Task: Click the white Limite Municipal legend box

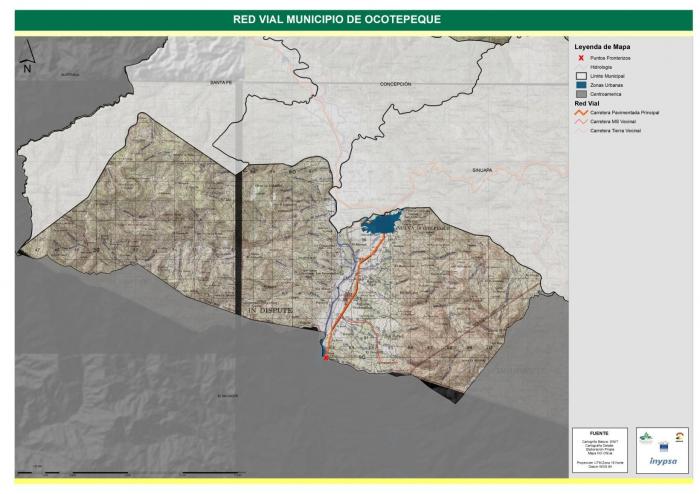Action: tap(579, 75)
